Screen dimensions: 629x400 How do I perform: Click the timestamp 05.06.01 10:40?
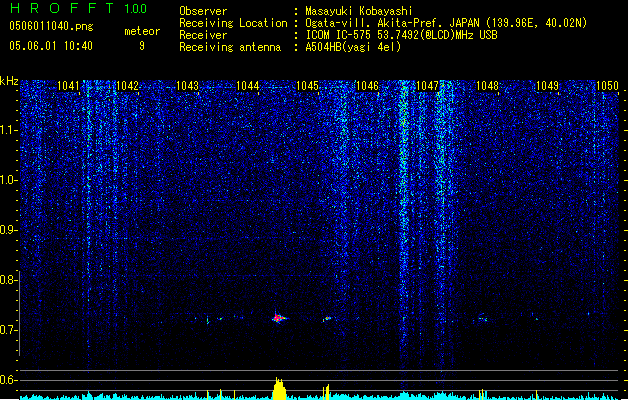pos(51,46)
